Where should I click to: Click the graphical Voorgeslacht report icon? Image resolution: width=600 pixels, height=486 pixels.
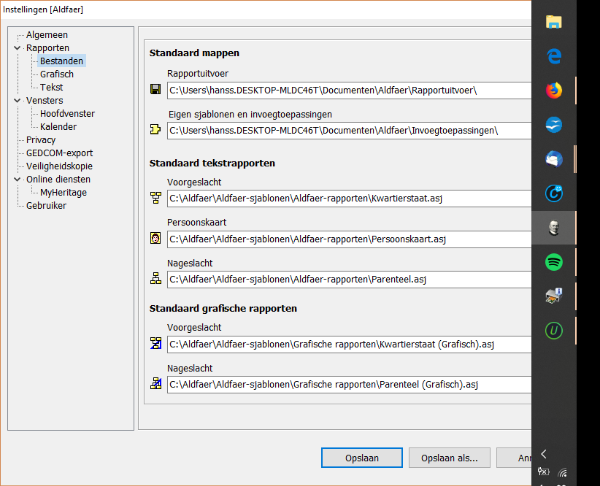(155, 344)
